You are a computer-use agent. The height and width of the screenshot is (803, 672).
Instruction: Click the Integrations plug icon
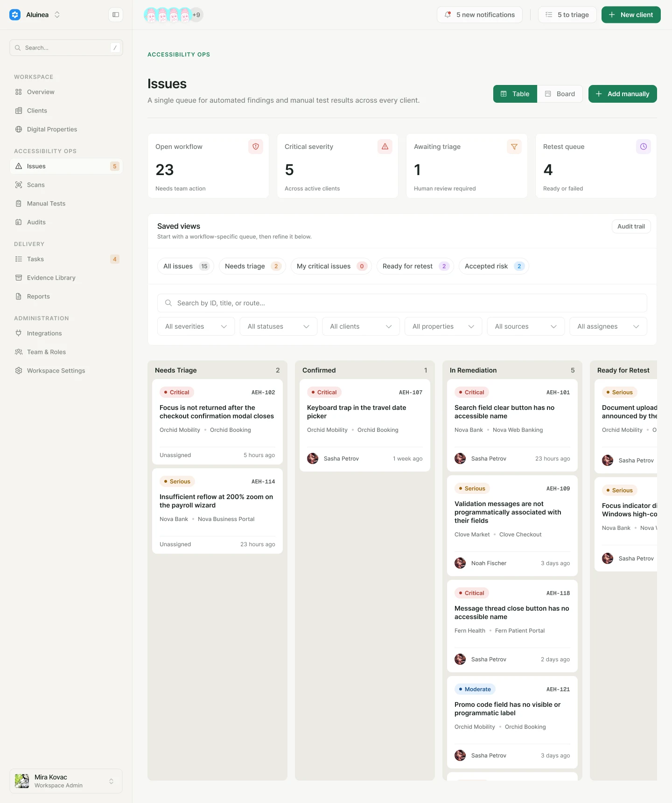tap(19, 333)
